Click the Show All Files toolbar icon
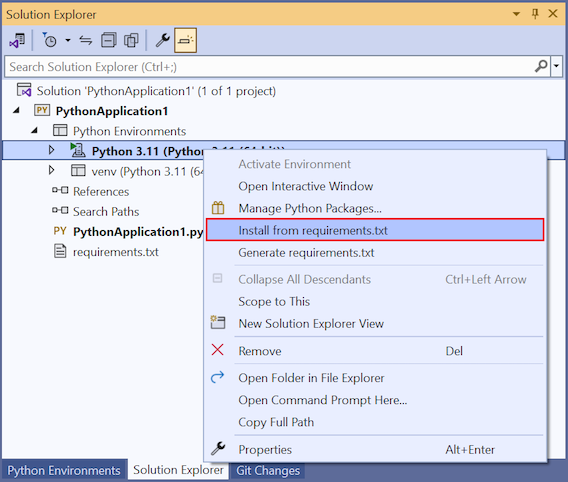 tap(131, 40)
